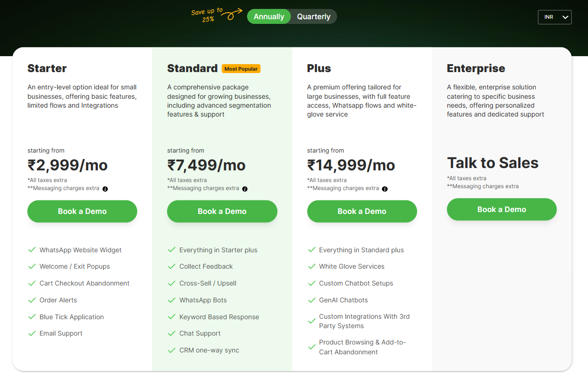Click the Talk to Sales heading
This screenshot has height=381, width=588.
[492, 163]
